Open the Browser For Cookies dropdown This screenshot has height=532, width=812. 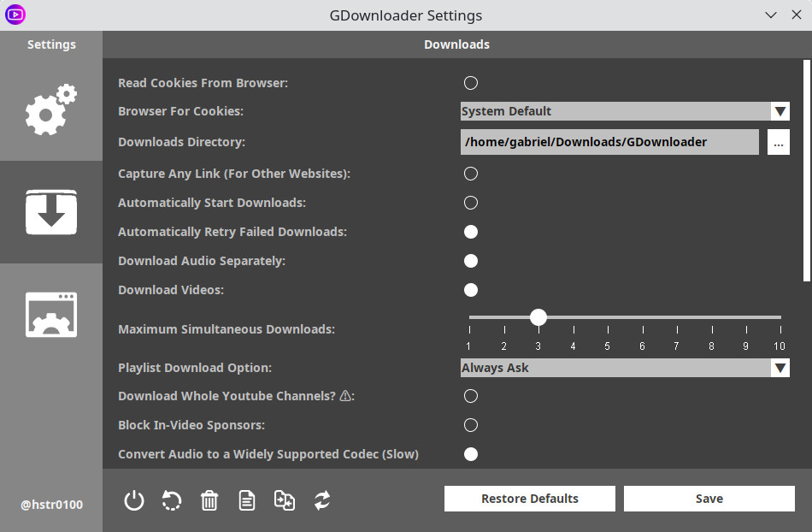[625, 111]
